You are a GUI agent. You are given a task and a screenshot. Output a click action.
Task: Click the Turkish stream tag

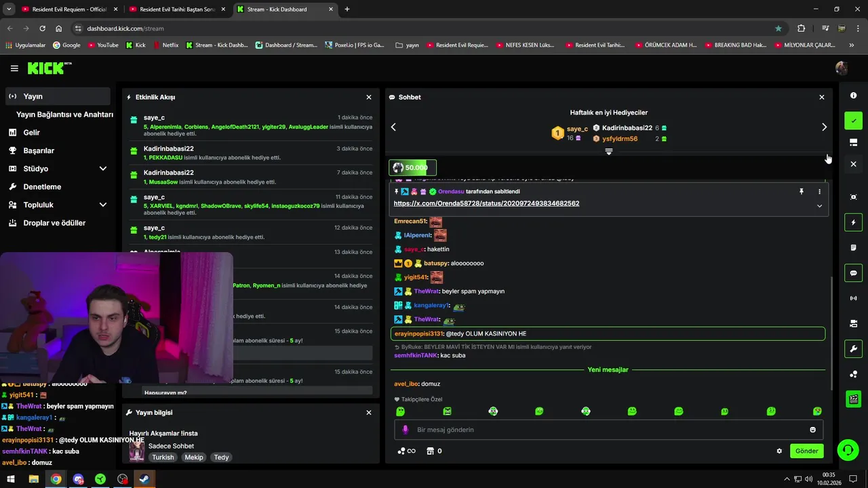point(163,457)
